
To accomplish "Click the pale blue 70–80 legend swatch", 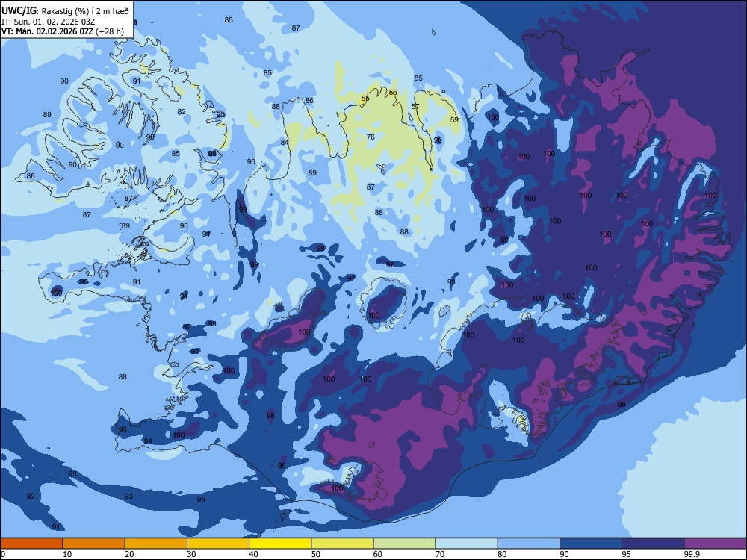I will [x=466, y=544].
